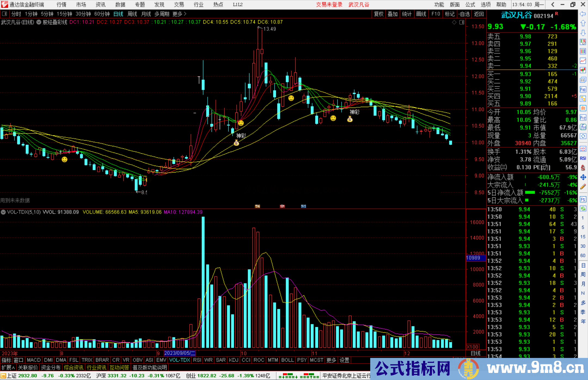
Task: Click the RSI indicator sidebar icon
Action: point(583,158)
